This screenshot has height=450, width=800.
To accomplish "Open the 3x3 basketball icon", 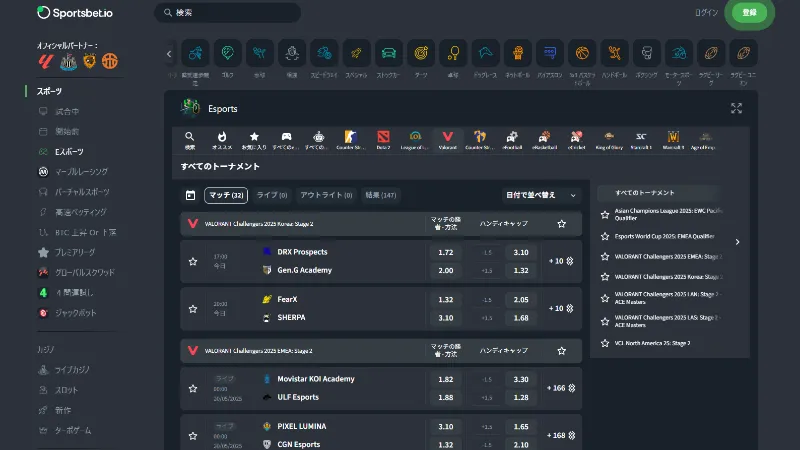I will [x=582, y=53].
